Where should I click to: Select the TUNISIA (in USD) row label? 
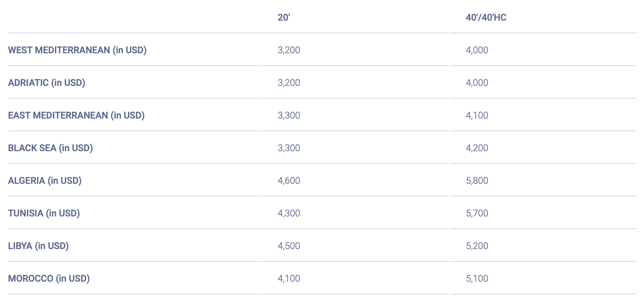[x=44, y=213]
